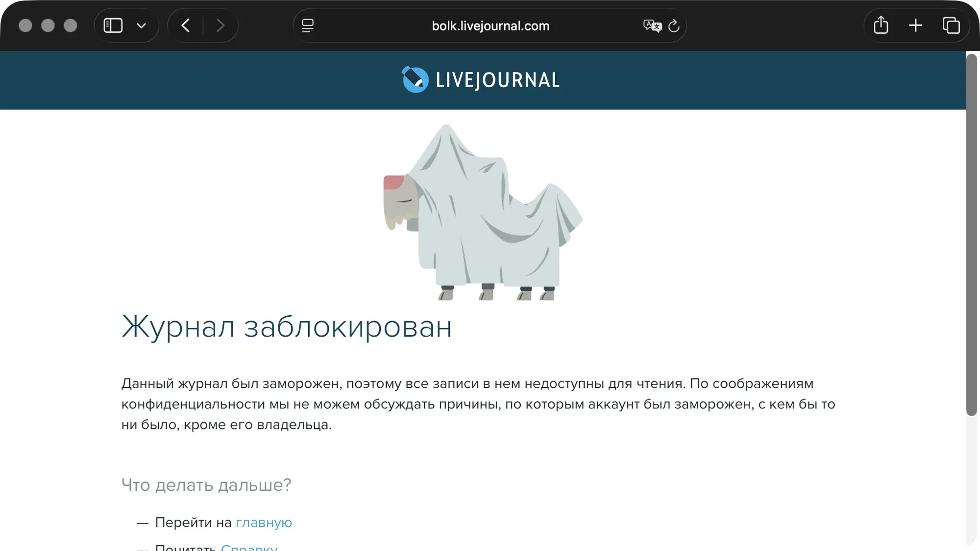The width and height of the screenshot is (980, 551).
Task: Click the heading Журнал заблокирован
Action: click(x=287, y=327)
